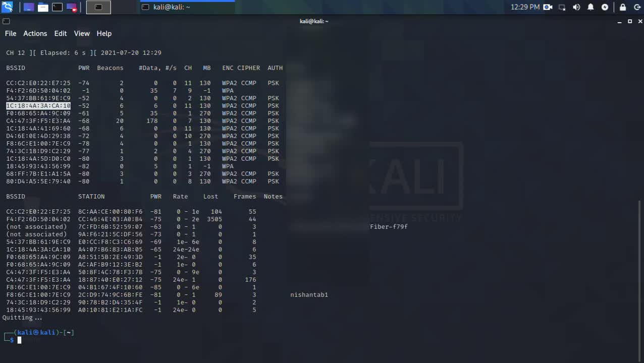Image resolution: width=644 pixels, height=363 pixels.
Task: Open the desktop launcher in the panel
Action: tap(29, 7)
